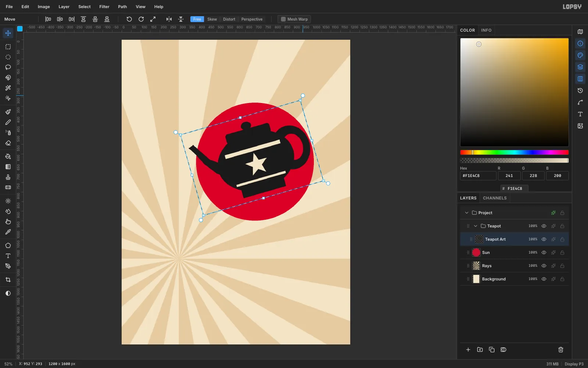588x368 pixels.
Task: Click the hue spectrum slider
Action: (514, 152)
